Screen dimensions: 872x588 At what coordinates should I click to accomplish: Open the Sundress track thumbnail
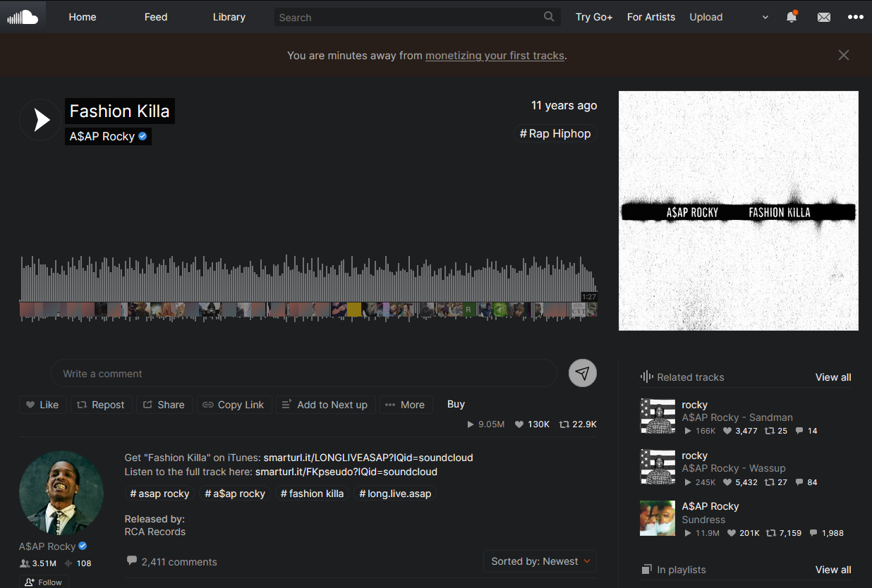point(658,518)
